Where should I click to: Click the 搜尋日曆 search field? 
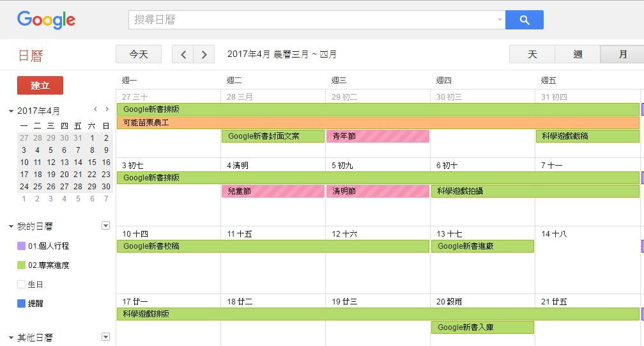click(313, 20)
